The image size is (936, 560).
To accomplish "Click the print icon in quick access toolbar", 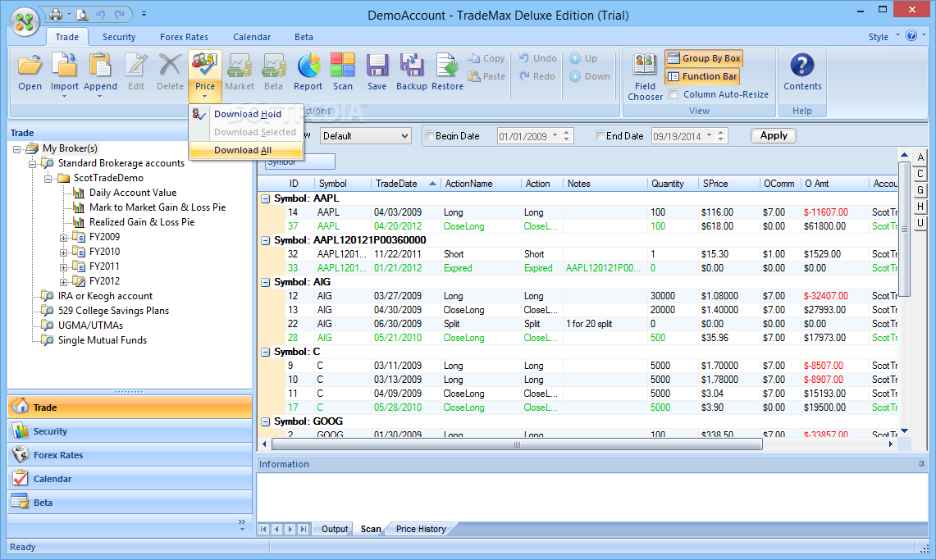I will tap(56, 14).
